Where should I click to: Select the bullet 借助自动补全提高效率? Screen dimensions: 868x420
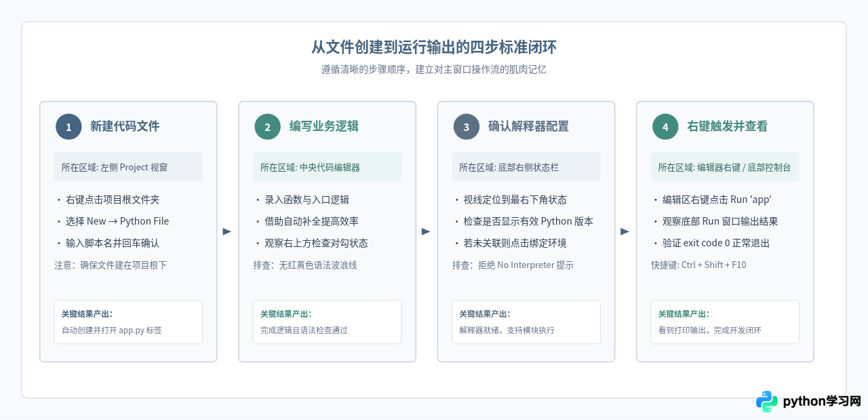311,221
